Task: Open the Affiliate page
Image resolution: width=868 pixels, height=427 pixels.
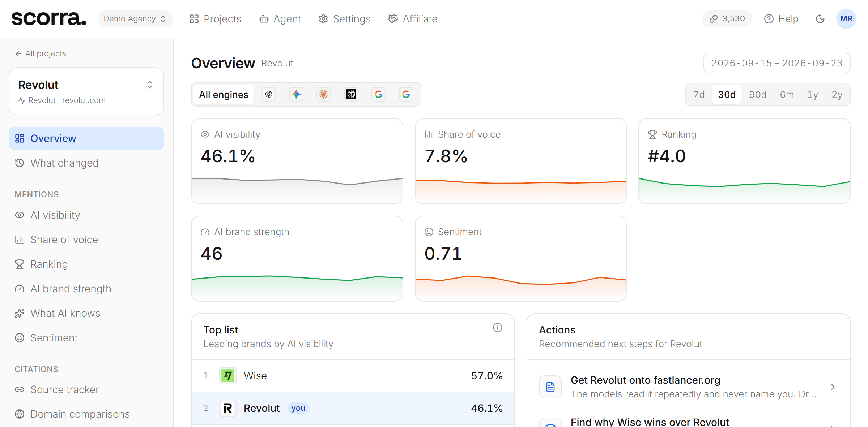Action: click(x=413, y=19)
